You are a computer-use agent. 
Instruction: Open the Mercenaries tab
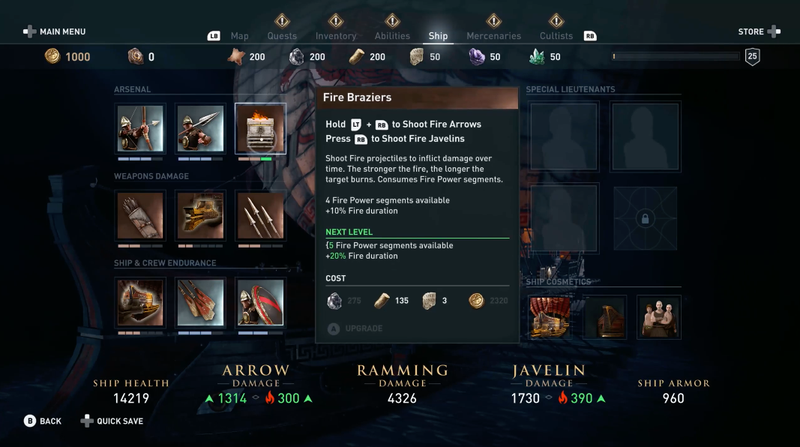pyautogui.click(x=493, y=36)
